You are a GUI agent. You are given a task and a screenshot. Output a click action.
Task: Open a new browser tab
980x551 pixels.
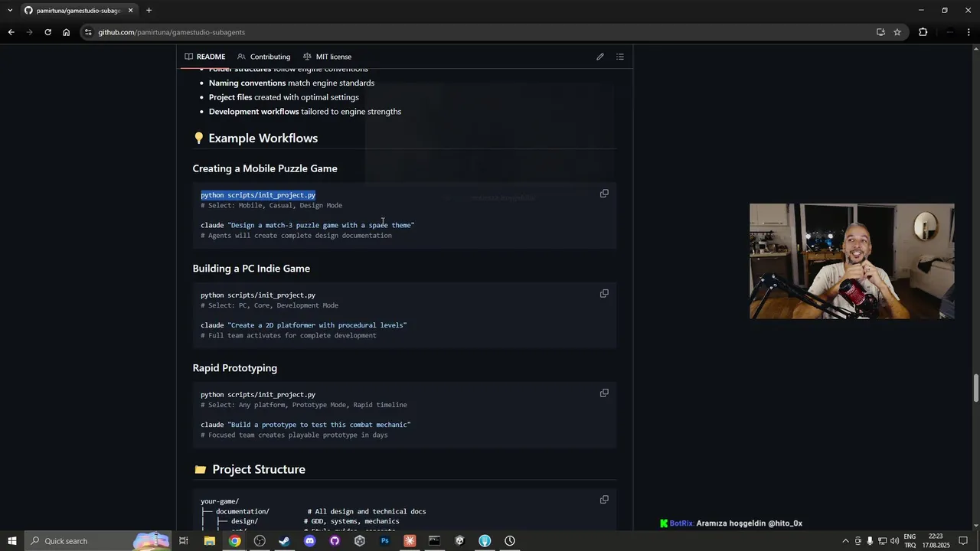pyautogui.click(x=149, y=11)
